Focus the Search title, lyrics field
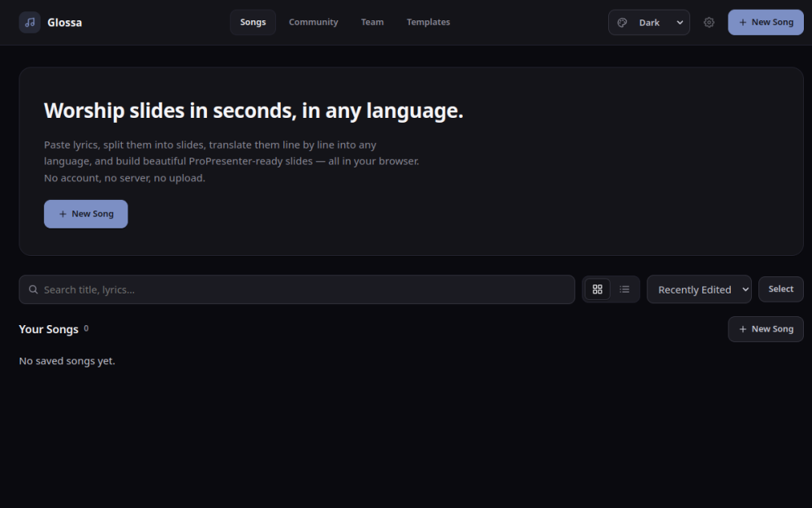This screenshot has width=812, height=508. pos(296,289)
